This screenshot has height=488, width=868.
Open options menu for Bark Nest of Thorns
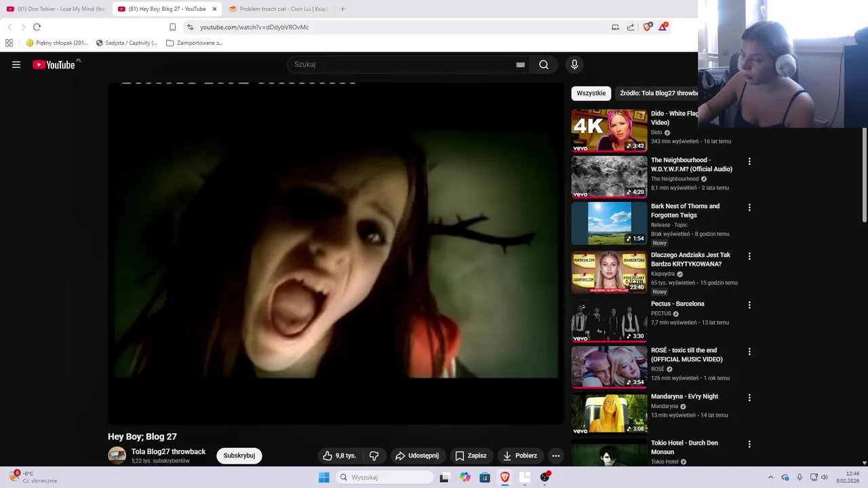pos(749,207)
